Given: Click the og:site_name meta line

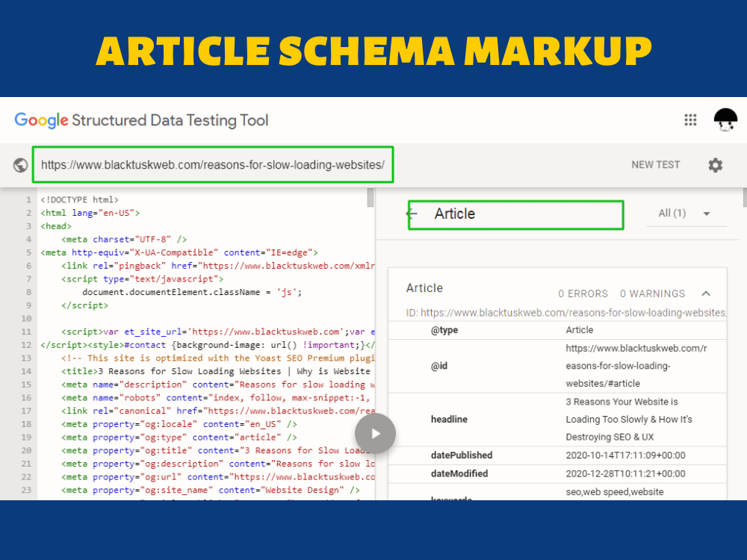Looking at the screenshot, I should (x=211, y=490).
